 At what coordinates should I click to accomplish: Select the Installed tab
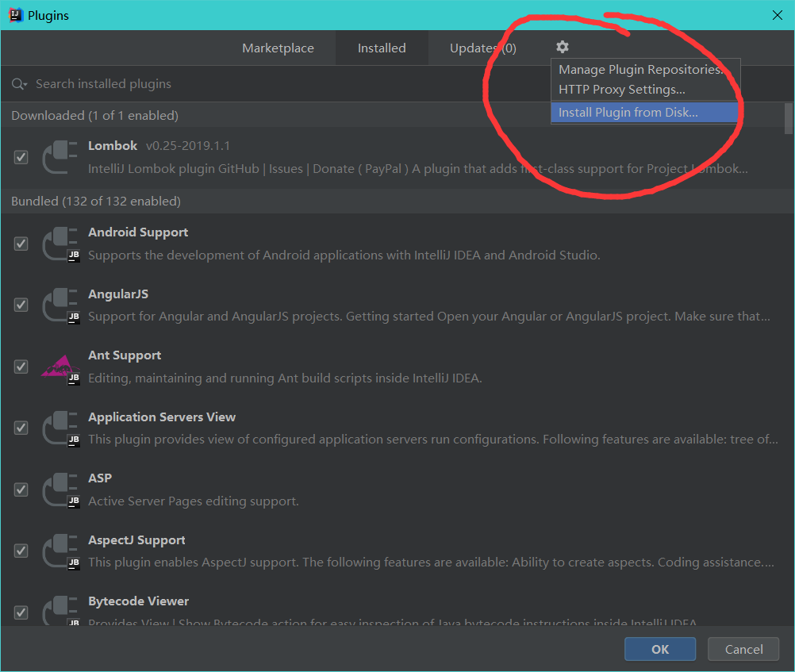pos(382,48)
